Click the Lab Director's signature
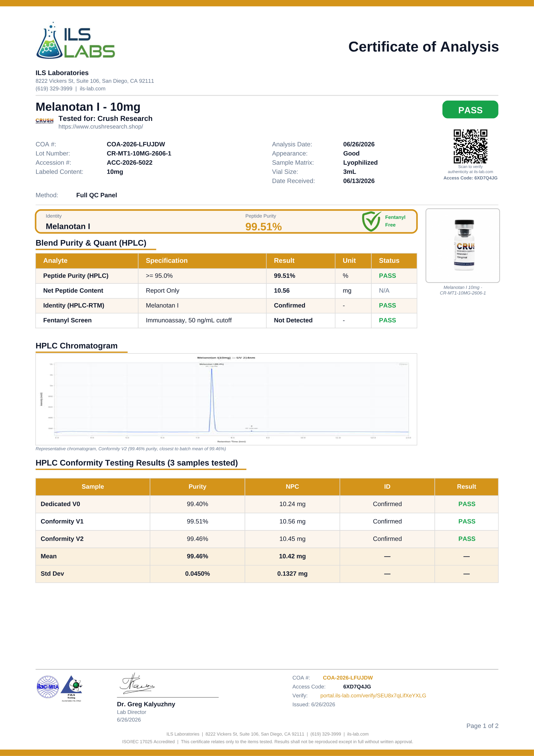Screen dimensions: 534x756 (137, 683)
